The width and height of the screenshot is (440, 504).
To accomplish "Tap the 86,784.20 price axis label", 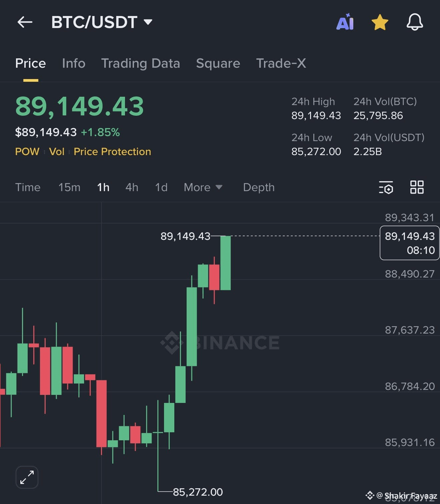I will coord(410,386).
